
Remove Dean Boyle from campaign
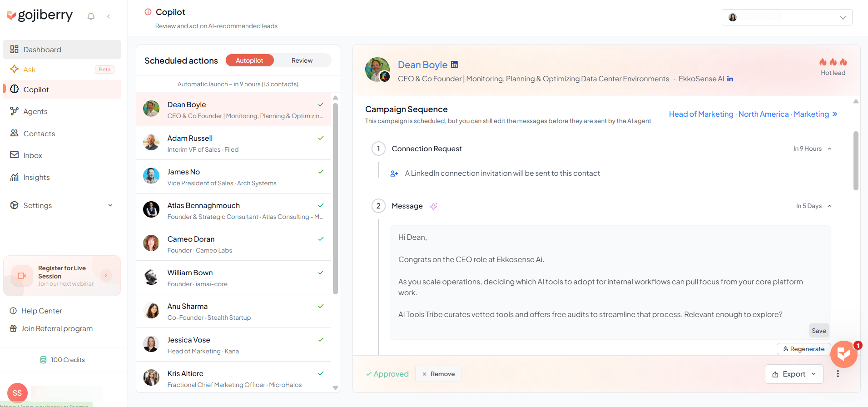coord(438,374)
